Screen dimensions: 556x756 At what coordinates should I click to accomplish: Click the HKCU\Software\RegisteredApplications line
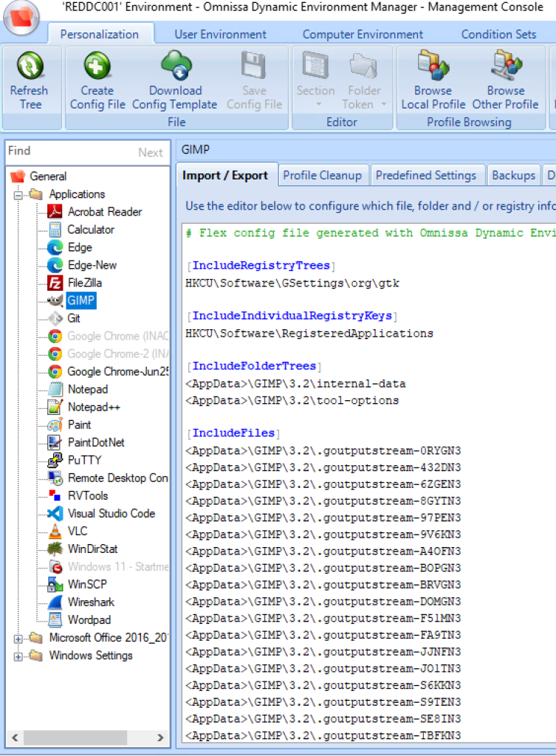click(309, 333)
